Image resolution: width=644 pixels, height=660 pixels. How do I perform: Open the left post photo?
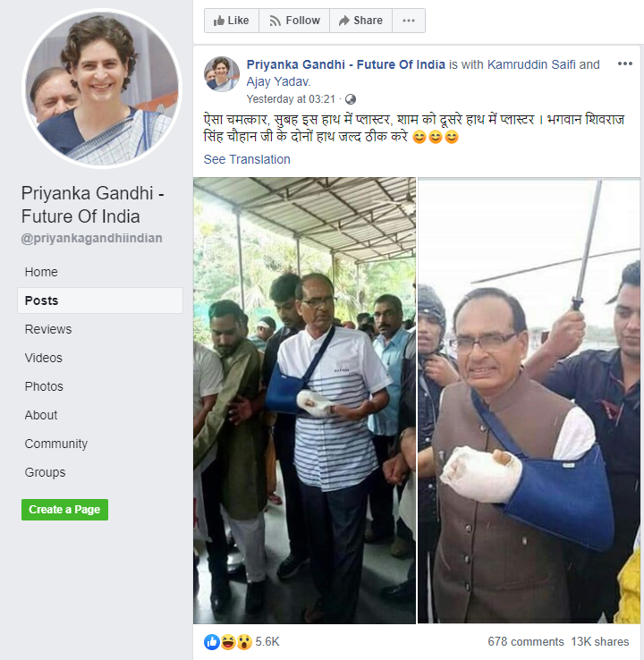304,401
